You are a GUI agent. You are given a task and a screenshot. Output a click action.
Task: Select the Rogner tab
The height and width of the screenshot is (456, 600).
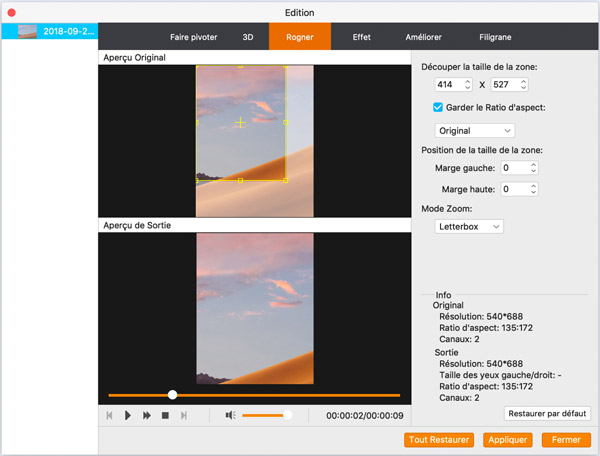click(x=300, y=37)
